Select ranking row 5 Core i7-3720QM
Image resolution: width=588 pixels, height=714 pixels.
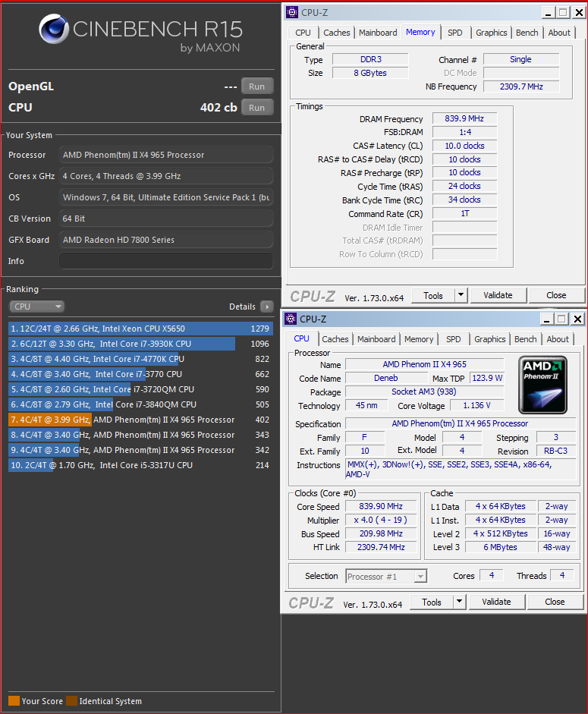[140, 389]
